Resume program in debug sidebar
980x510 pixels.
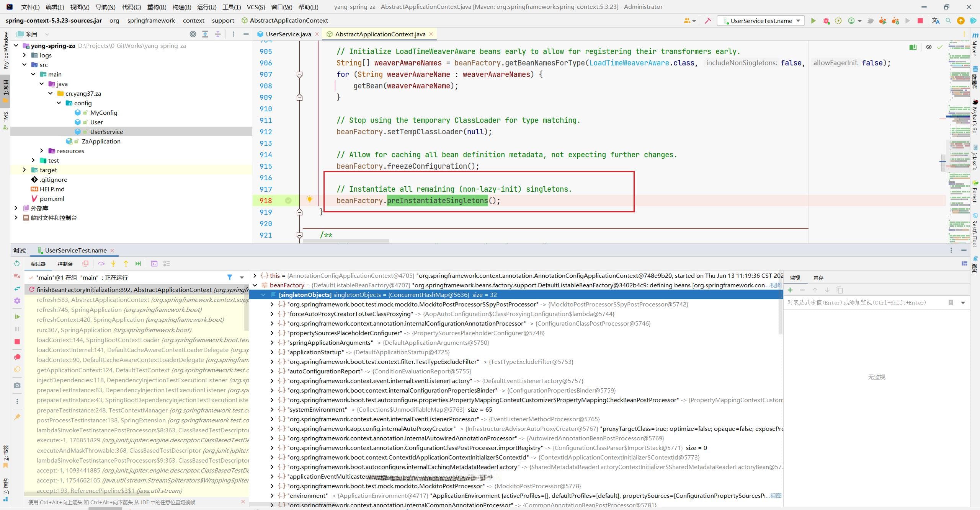[17, 317]
